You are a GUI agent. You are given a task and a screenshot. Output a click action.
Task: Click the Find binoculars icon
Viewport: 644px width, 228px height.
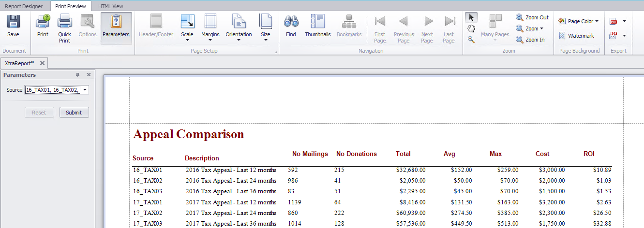[x=291, y=21]
